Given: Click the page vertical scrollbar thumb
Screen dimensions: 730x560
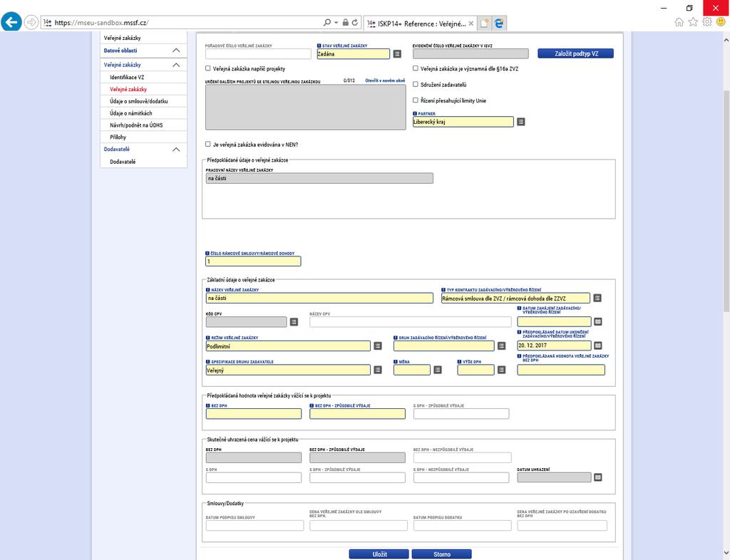Looking at the screenshot, I should click(726, 200).
